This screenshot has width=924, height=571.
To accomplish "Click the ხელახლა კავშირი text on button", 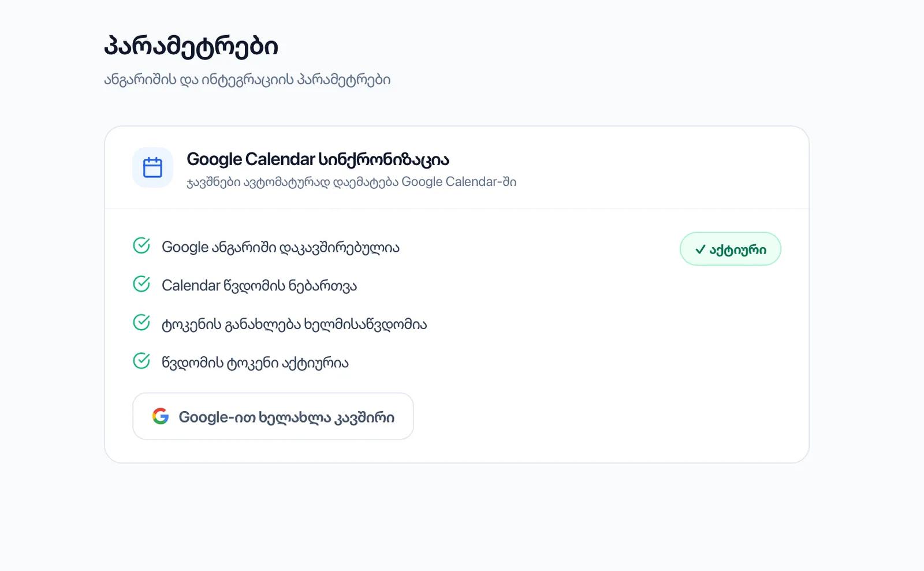I will pyautogui.click(x=326, y=417).
